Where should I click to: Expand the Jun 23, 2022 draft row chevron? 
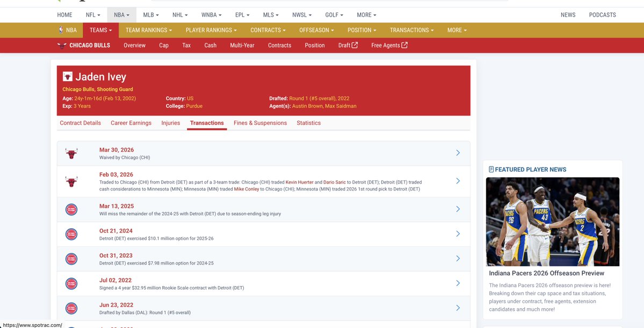point(458,308)
